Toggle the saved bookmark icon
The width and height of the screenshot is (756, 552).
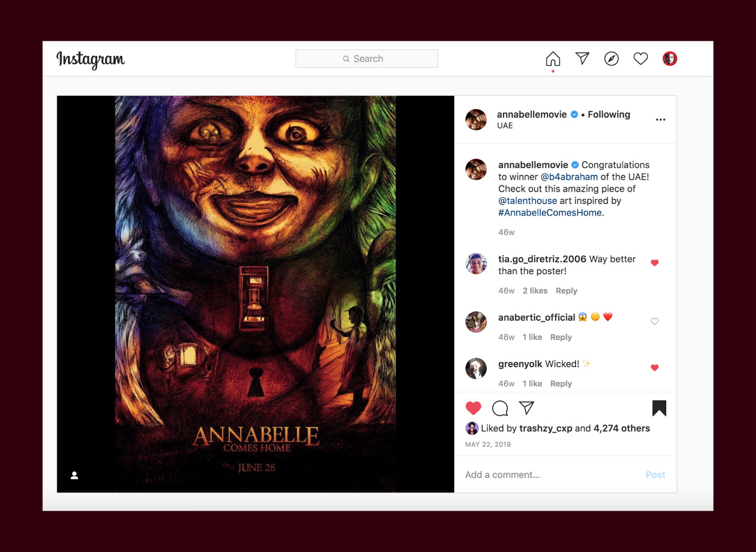click(x=659, y=408)
